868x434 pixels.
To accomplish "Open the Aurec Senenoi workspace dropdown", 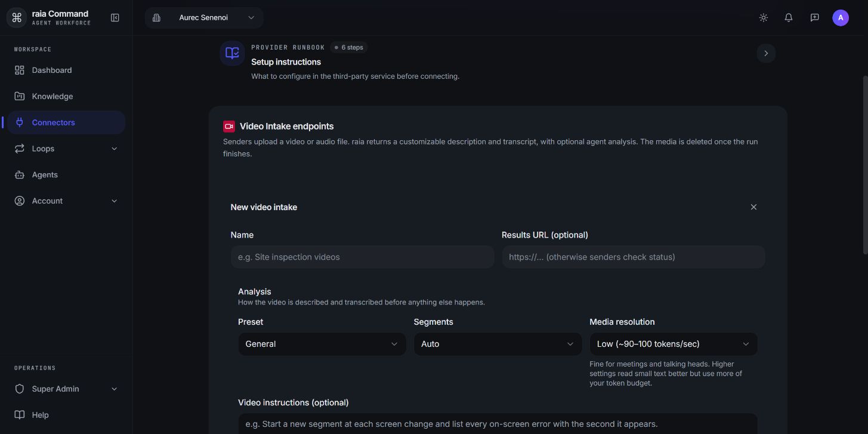I will point(204,18).
